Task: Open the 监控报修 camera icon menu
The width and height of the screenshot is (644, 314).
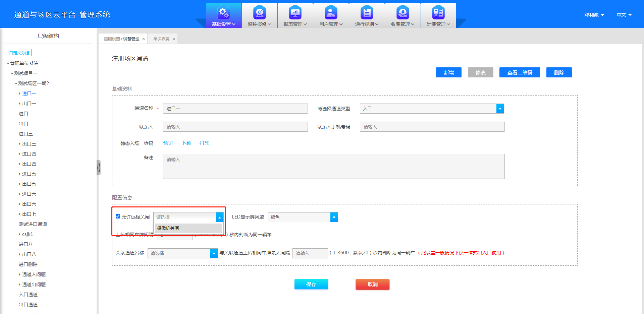Action: coord(259,13)
